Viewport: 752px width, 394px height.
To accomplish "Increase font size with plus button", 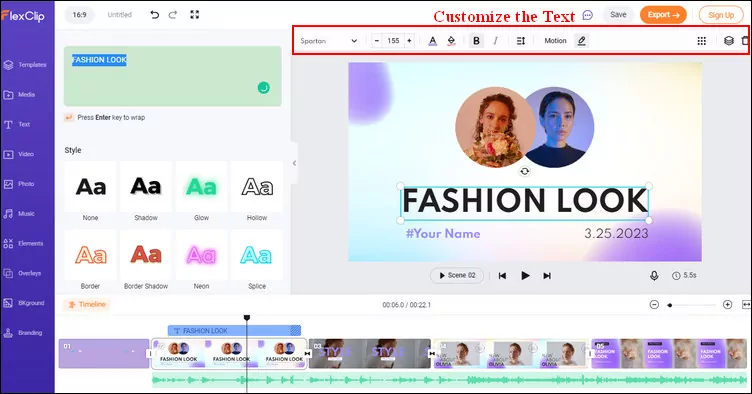I will coord(409,41).
